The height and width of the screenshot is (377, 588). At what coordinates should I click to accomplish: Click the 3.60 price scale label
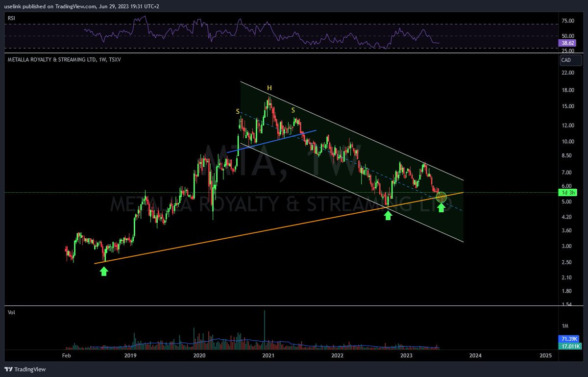[568, 230]
